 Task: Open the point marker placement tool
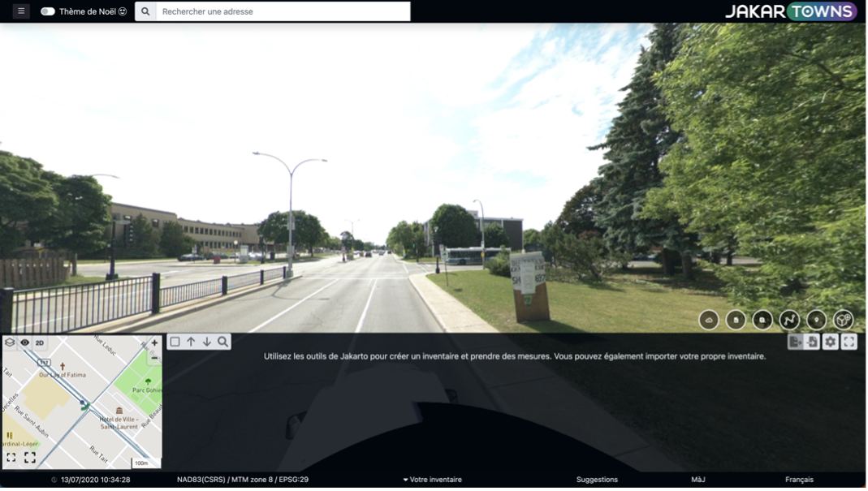pos(814,319)
